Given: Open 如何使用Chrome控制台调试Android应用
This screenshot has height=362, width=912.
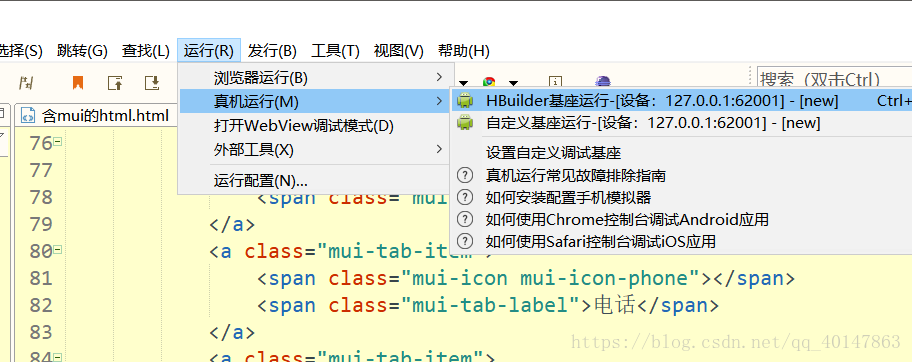Looking at the screenshot, I should coord(682,219).
